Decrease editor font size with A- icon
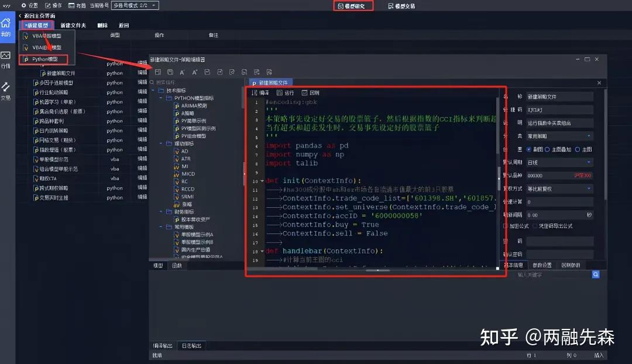This screenshot has width=632, height=364. pyautogui.click(x=182, y=71)
